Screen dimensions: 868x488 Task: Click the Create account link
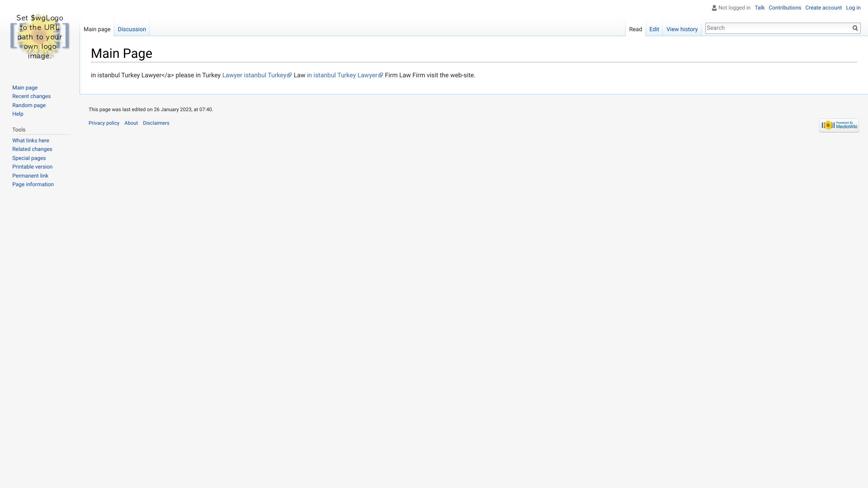823,8
